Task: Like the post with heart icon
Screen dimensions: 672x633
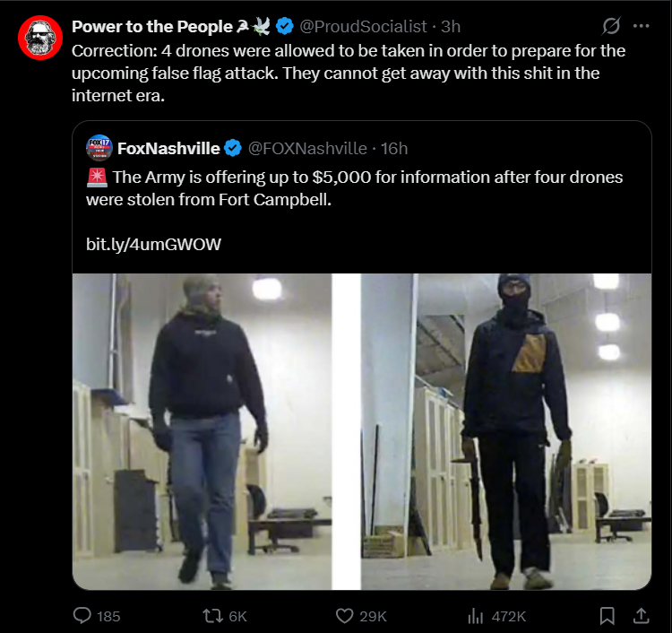Action: (344, 616)
